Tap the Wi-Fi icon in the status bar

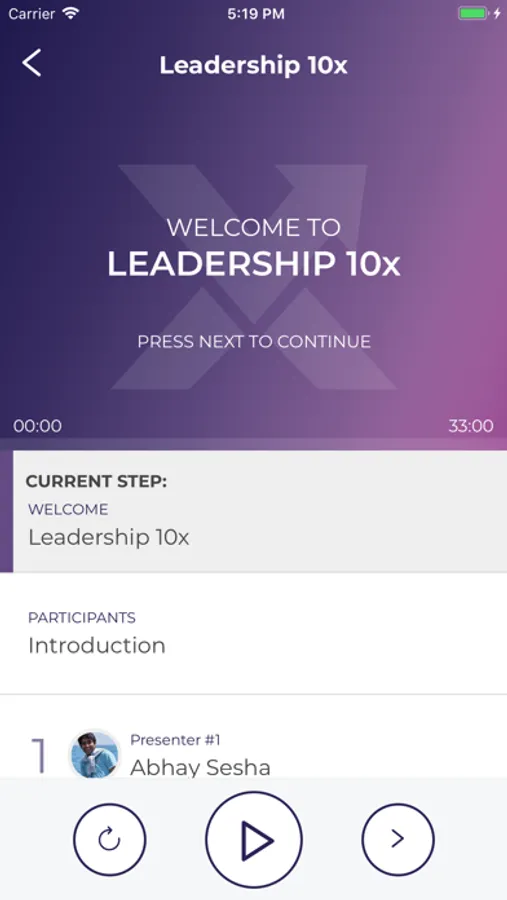coord(71,14)
